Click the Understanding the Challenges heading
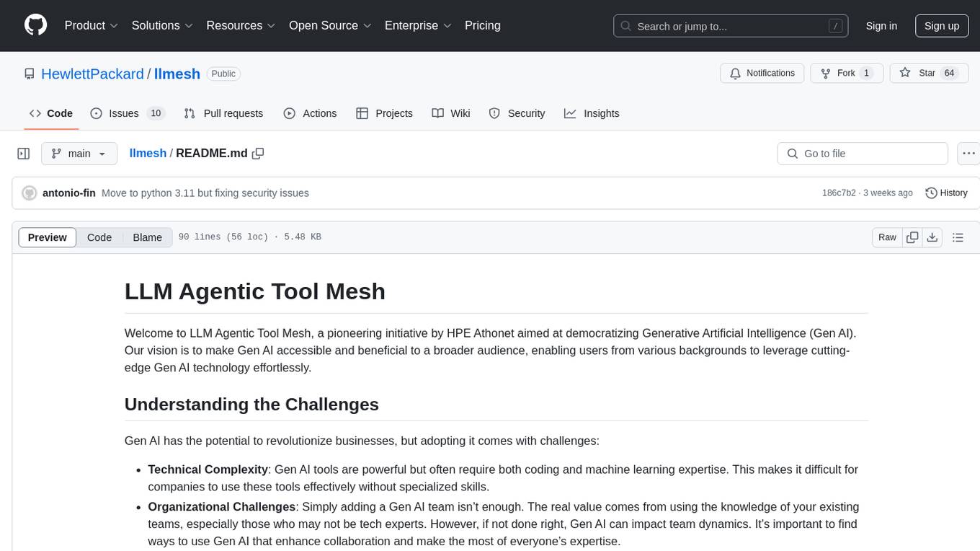 point(251,404)
